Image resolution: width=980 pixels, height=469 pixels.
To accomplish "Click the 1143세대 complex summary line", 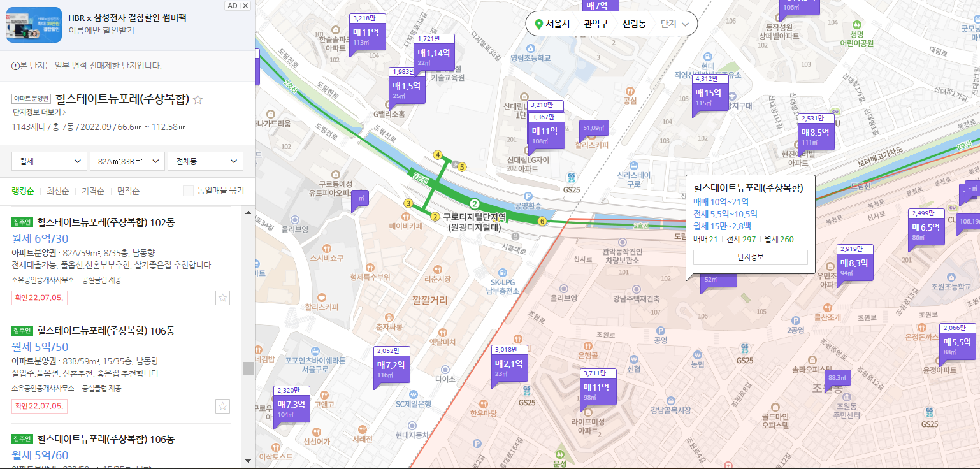I will coord(99,127).
